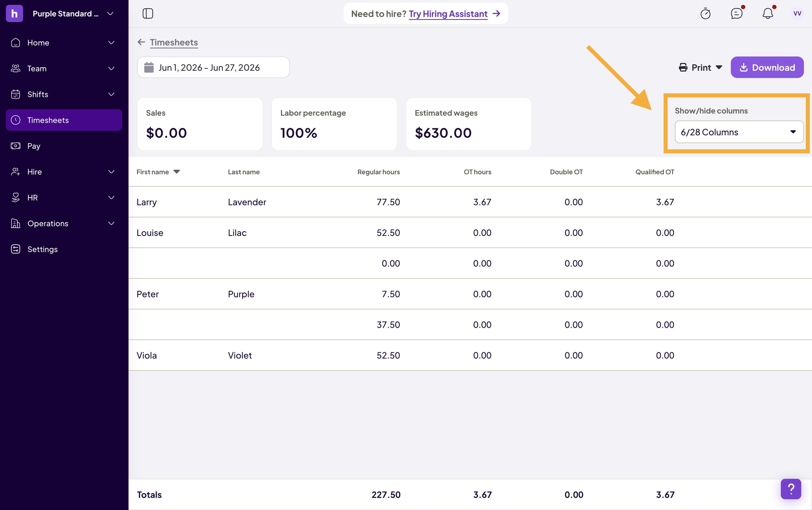Click the OT hours column header
Viewport: 812px width, 510px height.
477,172
